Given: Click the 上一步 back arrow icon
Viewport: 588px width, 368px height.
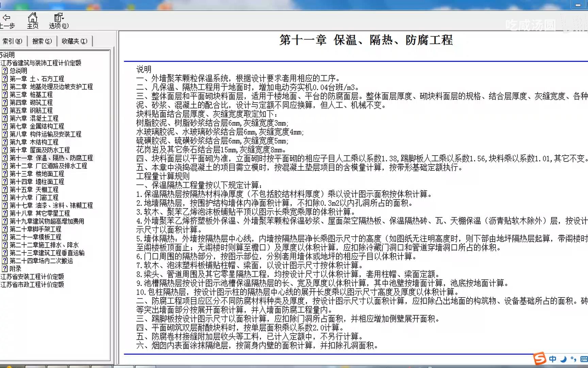Looking at the screenshot, I should [7, 17].
